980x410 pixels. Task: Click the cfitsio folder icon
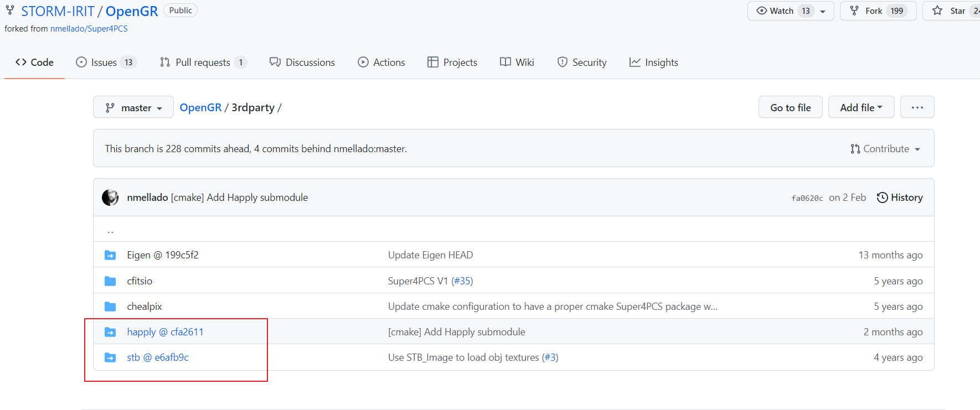point(110,281)
